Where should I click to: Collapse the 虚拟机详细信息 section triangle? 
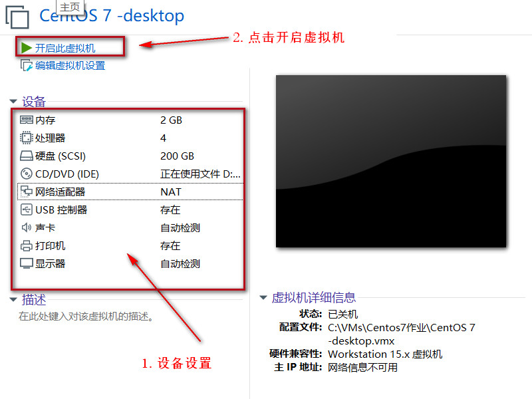point(263,297)
